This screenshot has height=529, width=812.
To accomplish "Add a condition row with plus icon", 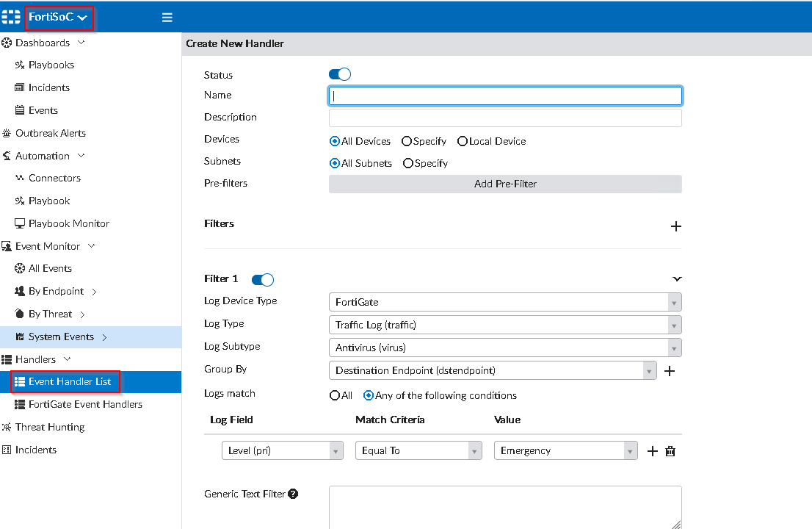I will point(653,451).
